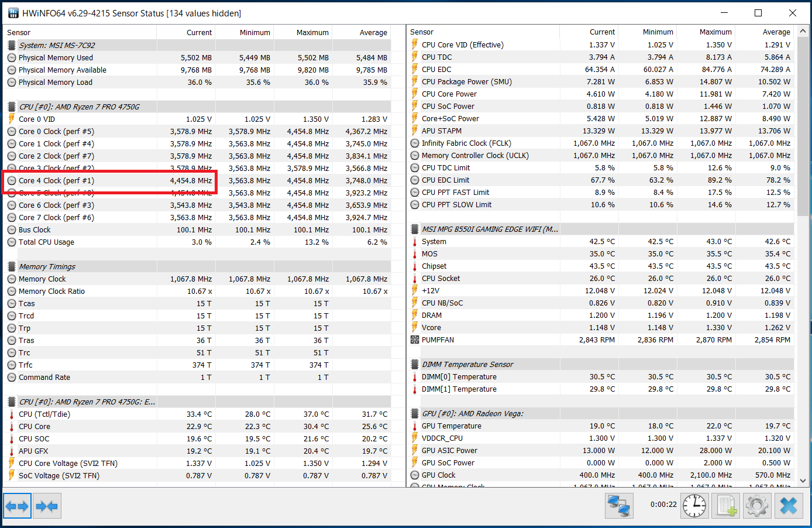
Task: Click the thermometer icon beside CPU (Tctl/Tdie)
Action: click(12, 414)
